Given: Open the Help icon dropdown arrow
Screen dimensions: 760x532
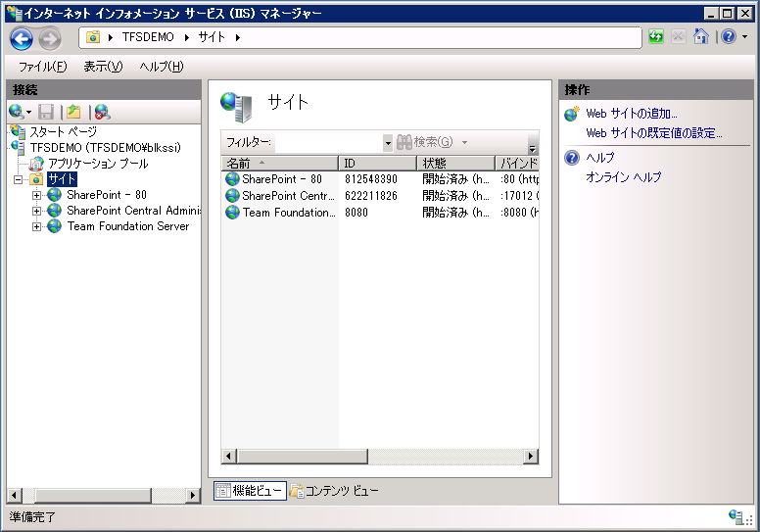Looking at the screenshot, I should point(745,37).
